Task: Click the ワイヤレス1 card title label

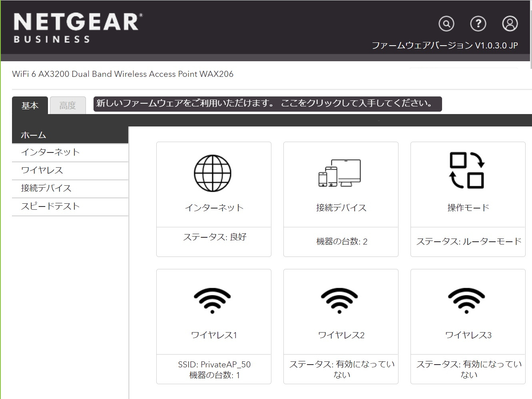Action: (214, 335)
